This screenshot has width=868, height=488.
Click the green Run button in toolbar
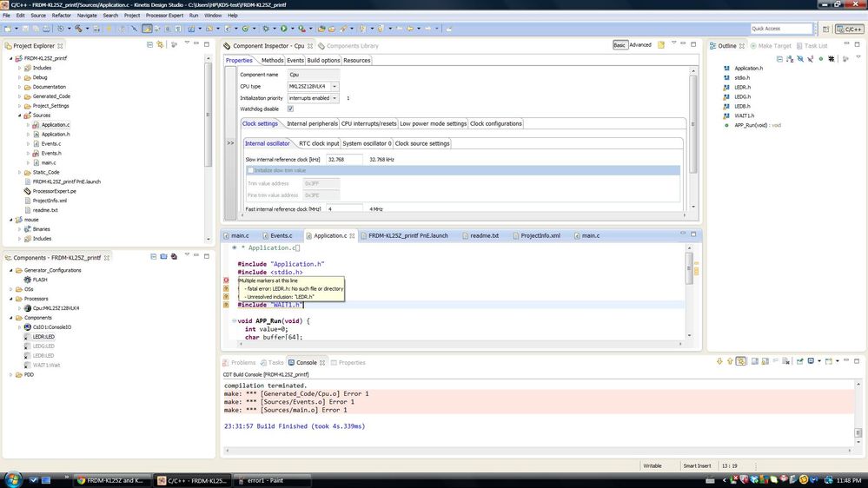pyautogui.click(x=284, y=29)
